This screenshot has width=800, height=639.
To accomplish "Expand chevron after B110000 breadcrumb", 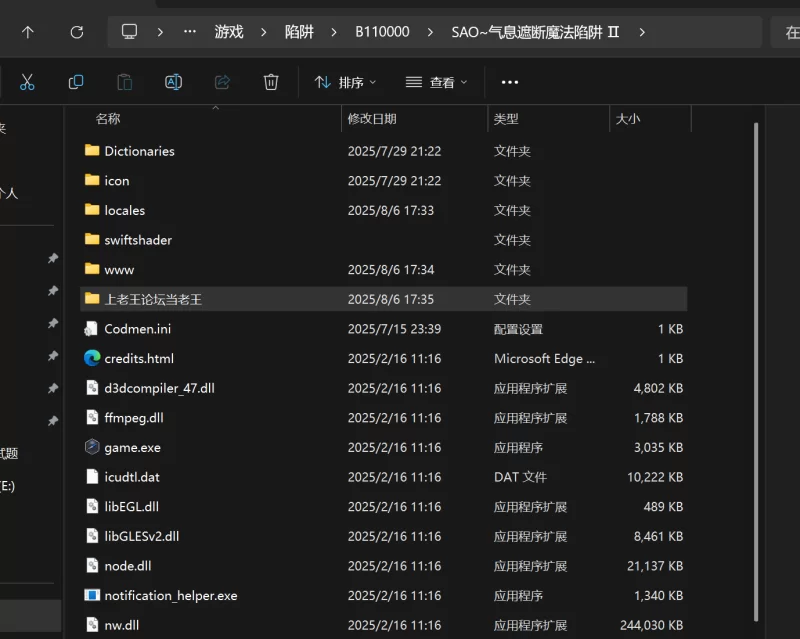I will [430, 32].
